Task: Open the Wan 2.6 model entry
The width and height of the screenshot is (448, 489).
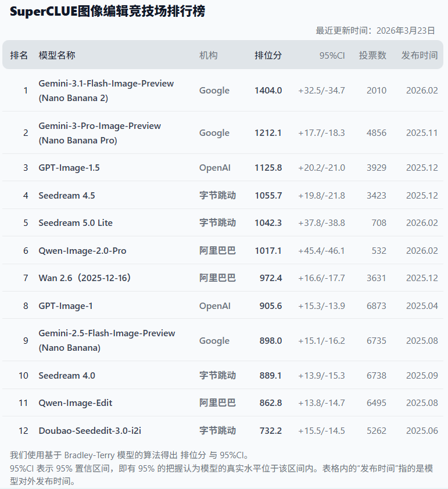Action: point(85,278)
